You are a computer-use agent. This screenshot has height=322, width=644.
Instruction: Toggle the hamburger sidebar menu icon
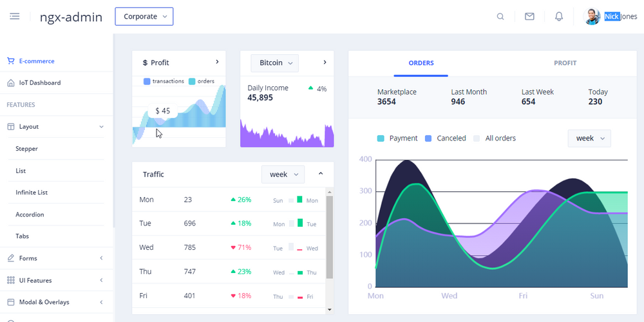[15, 17]
